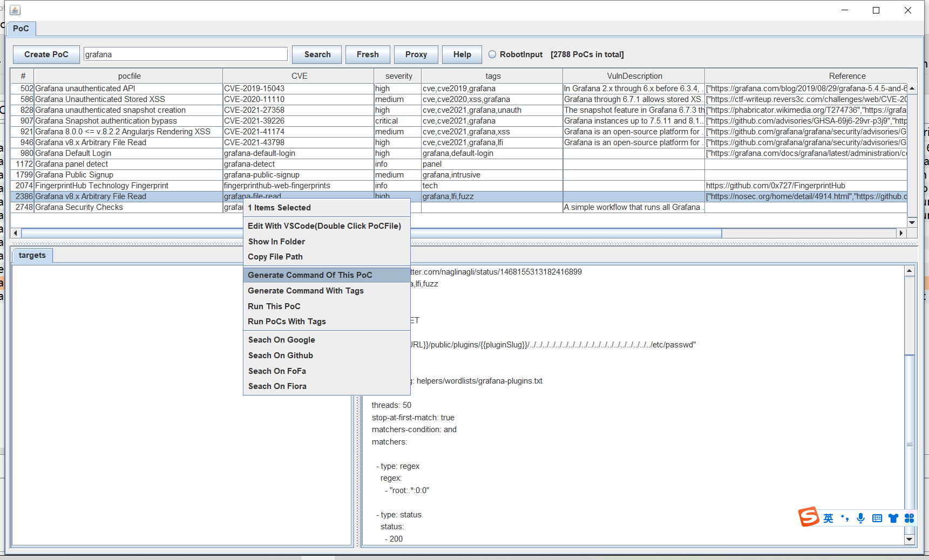The width and height of the screenshot is (929, 560).
Task: Select Copy File Path menu item
Action: click(x=327, y=257)
